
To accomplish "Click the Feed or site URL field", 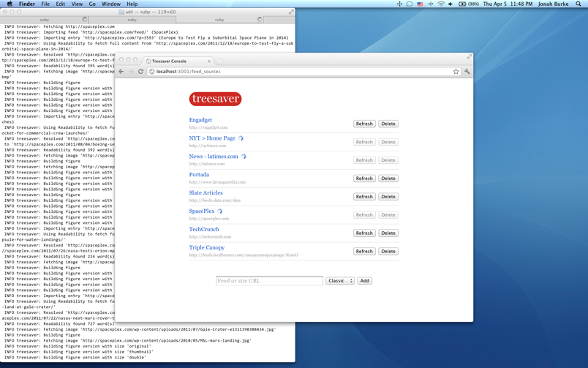I will coord(269,281).
